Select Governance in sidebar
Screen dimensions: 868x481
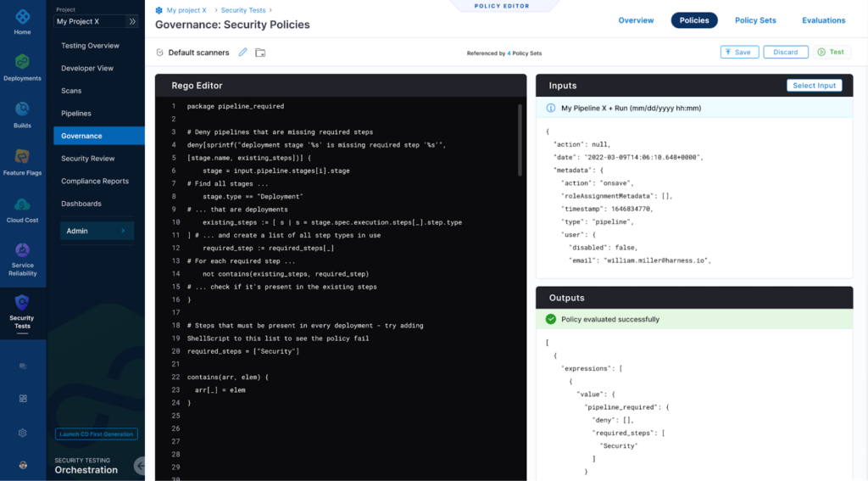[x=99, y=136]
